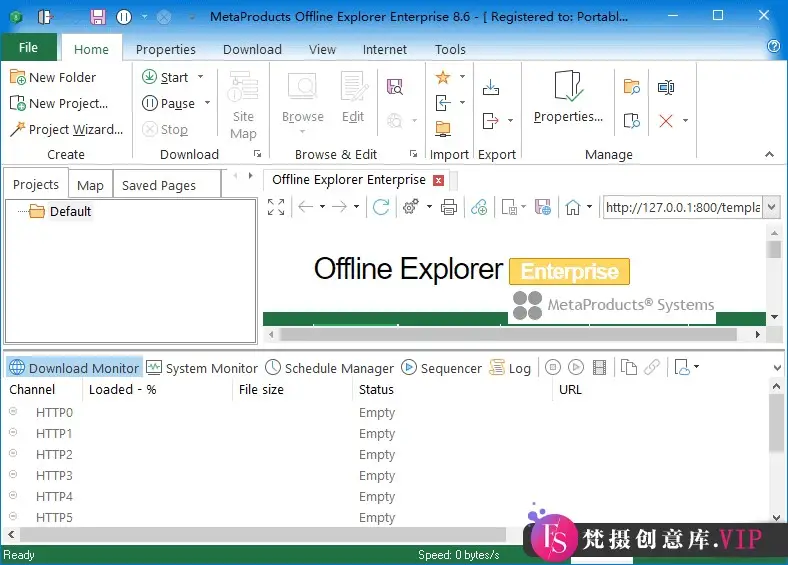Open the Start dropdown arrow

pos(201,77)
